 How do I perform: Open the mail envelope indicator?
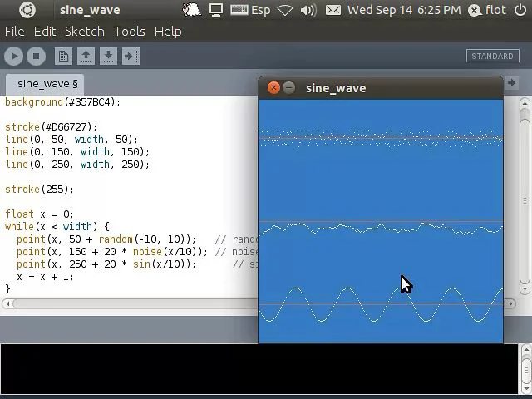333,10
